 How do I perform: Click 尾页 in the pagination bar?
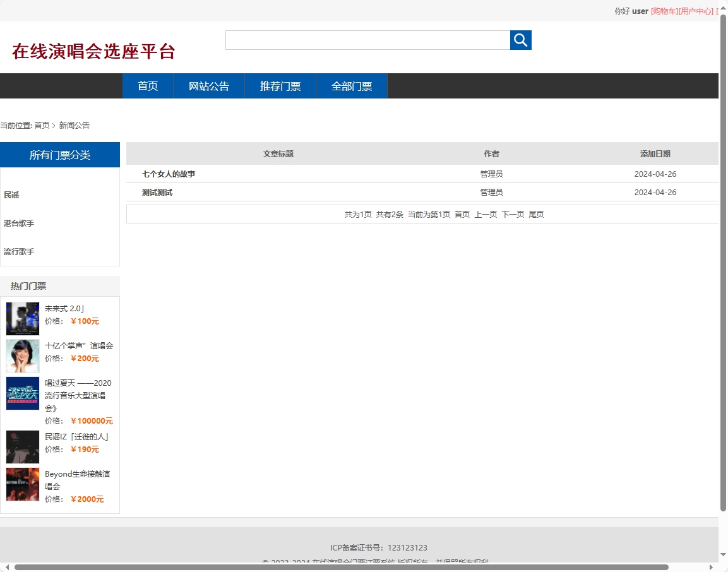point(536,214)
